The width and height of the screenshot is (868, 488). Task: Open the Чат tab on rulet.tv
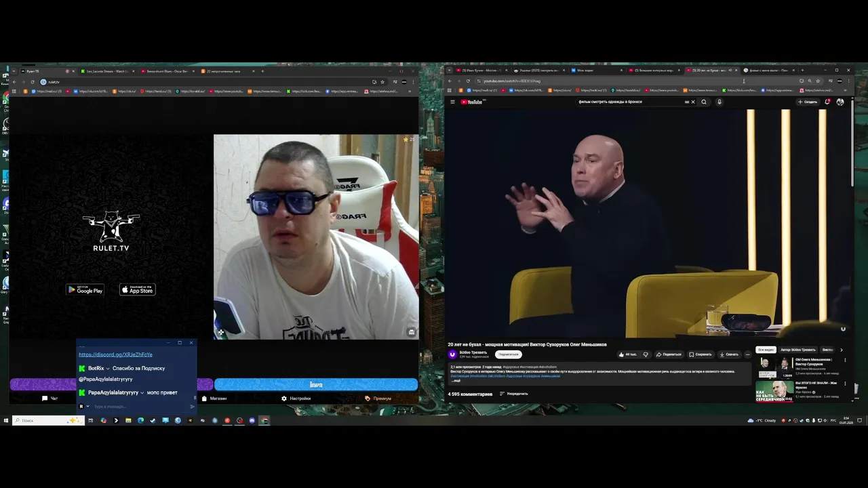click(50, 399)
